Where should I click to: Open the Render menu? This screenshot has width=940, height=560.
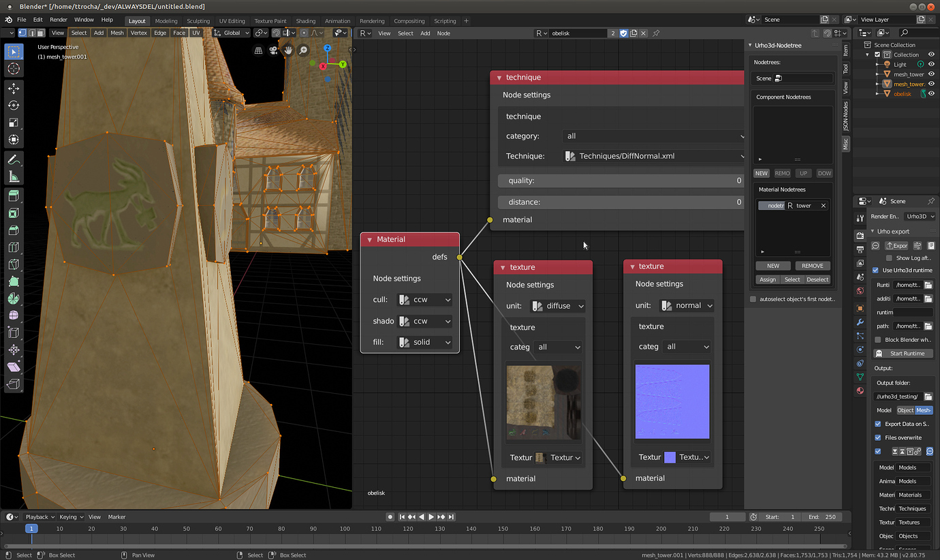(x=59, y=20)
